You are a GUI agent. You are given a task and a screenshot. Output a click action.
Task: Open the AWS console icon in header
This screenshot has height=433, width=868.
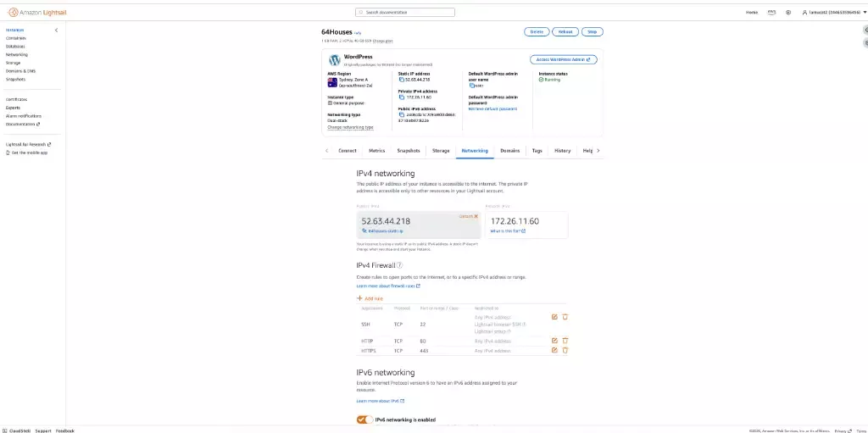click(x=771, y=12)
